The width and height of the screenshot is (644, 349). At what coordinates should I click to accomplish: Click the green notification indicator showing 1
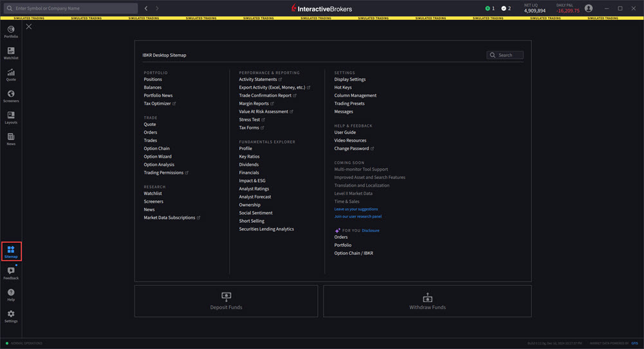(490, 8)
